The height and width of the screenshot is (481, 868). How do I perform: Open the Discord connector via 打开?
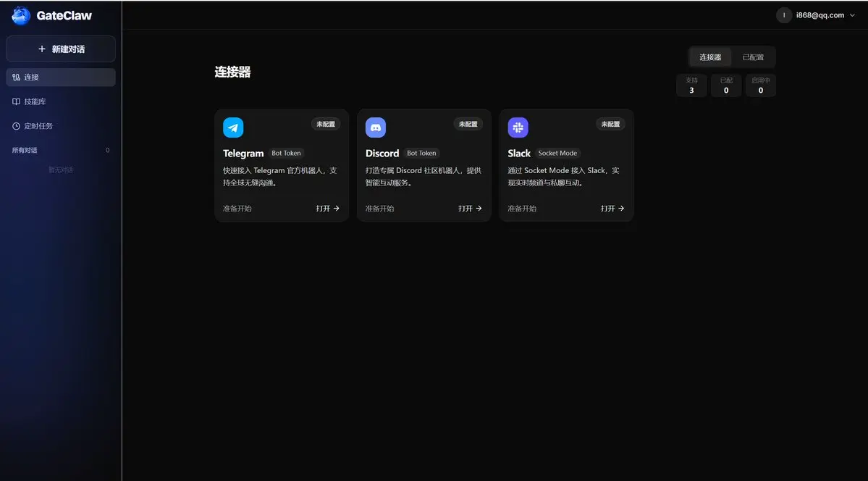[x=470, y=209]
